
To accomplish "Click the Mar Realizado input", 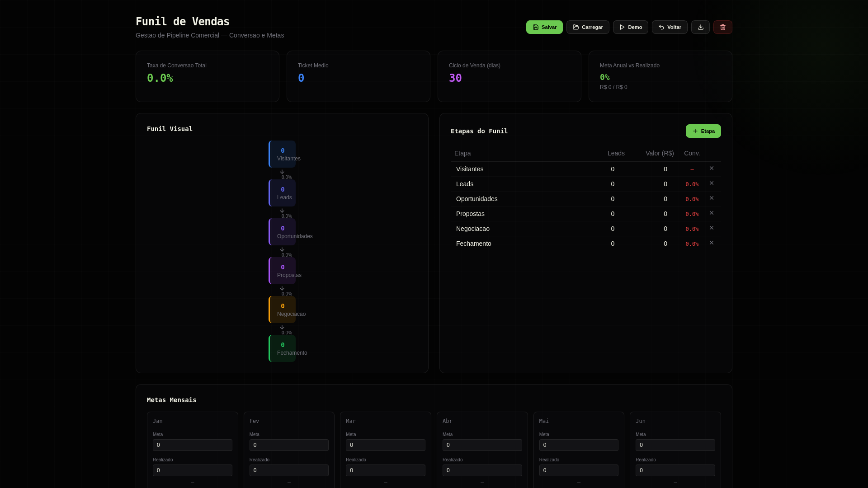I will 386,470.
